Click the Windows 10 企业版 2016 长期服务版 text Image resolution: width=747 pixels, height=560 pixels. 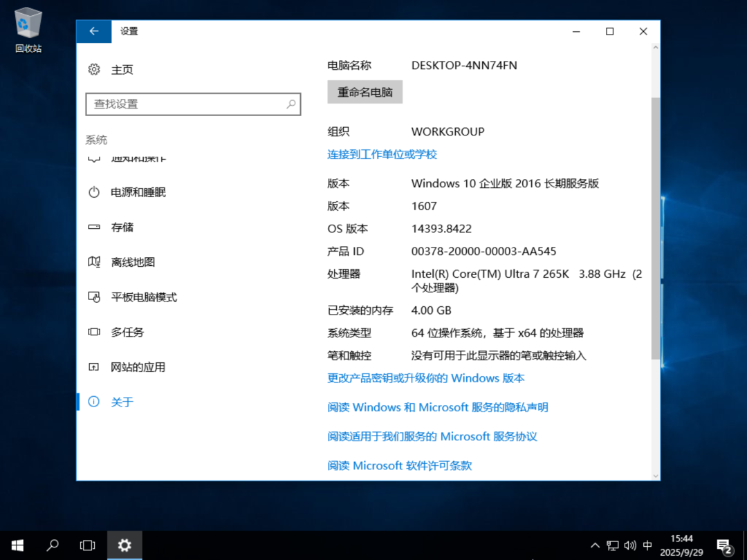pyautogui.click(x=505, y=183)
